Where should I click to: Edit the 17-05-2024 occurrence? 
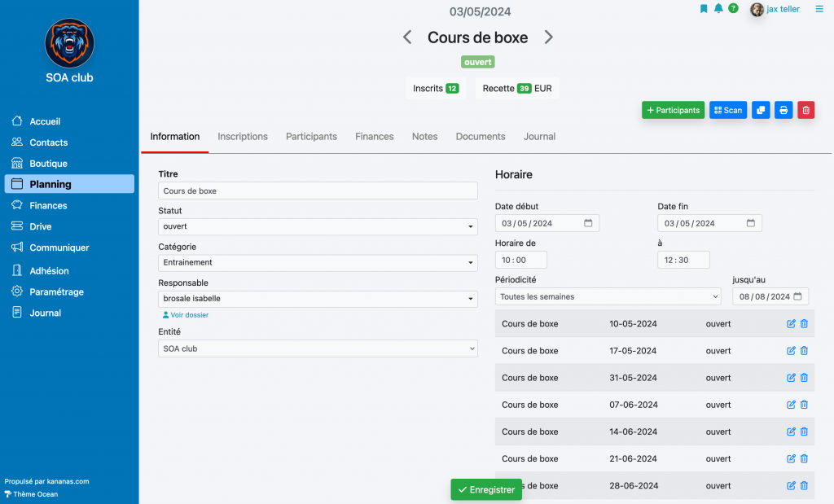point(791,351)
